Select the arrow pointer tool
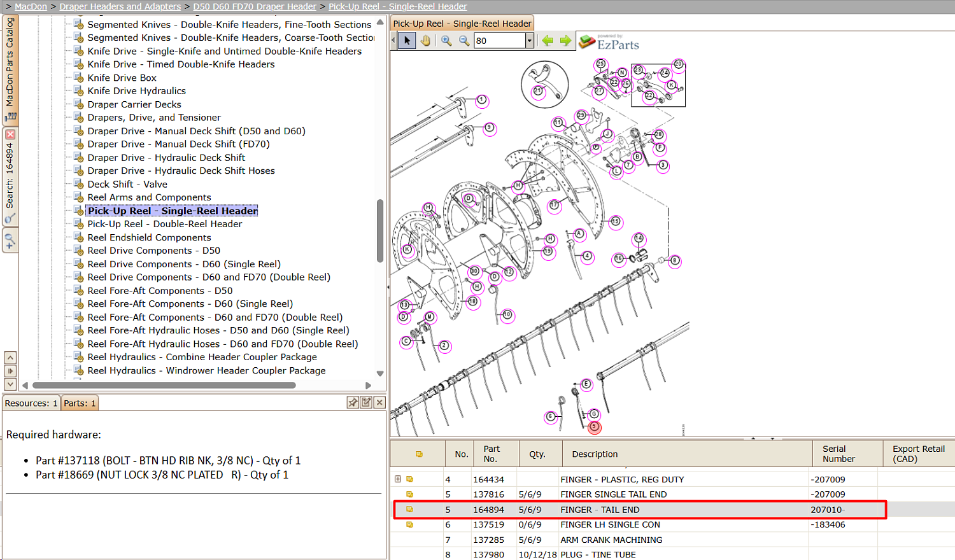Viewport: 955px width, 560px height. [x=407, y=41]
